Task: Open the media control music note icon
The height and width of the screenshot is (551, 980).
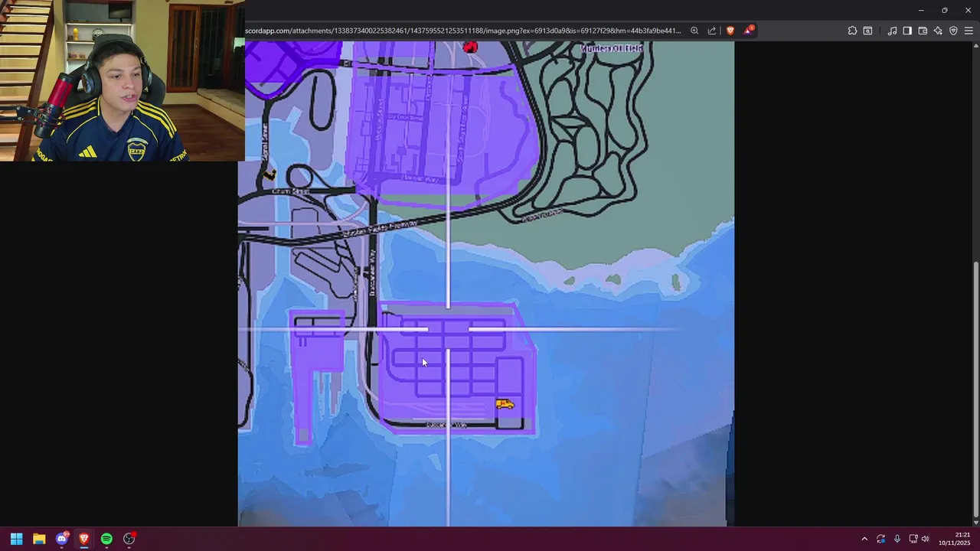Action: point(892,31)
